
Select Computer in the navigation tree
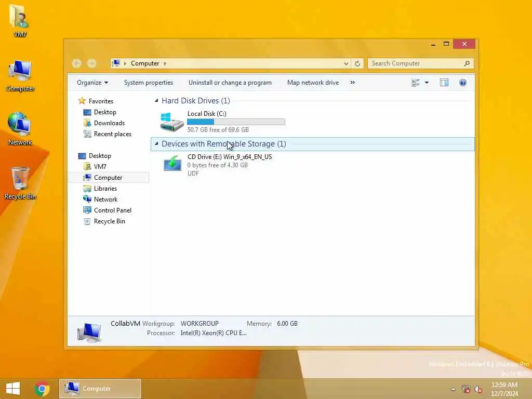[x=108, y=178]
